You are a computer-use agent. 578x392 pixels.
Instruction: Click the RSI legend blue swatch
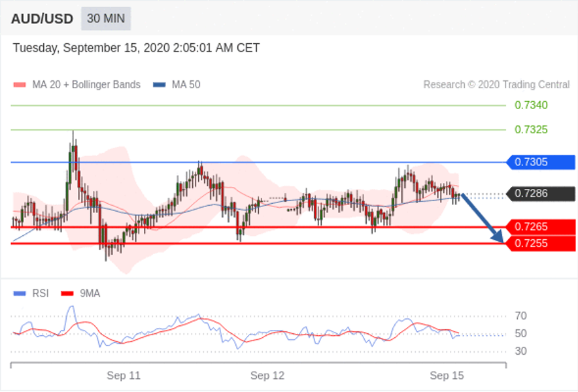20,293
